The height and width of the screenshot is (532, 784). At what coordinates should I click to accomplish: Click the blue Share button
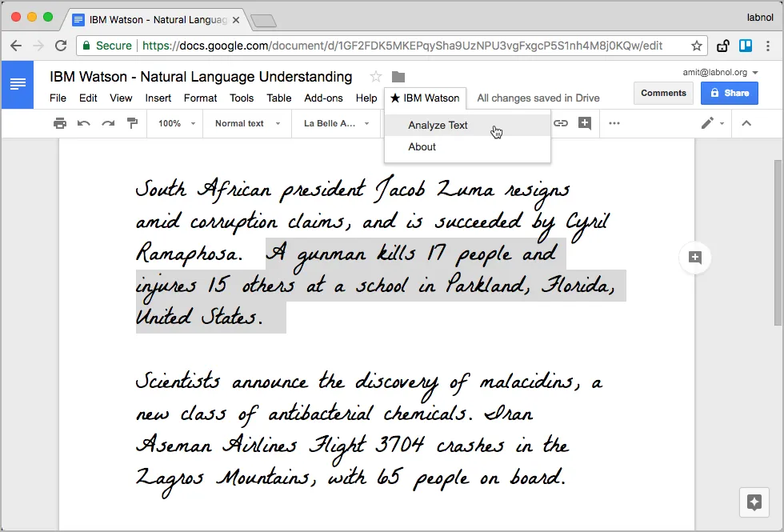coord(729,93)
